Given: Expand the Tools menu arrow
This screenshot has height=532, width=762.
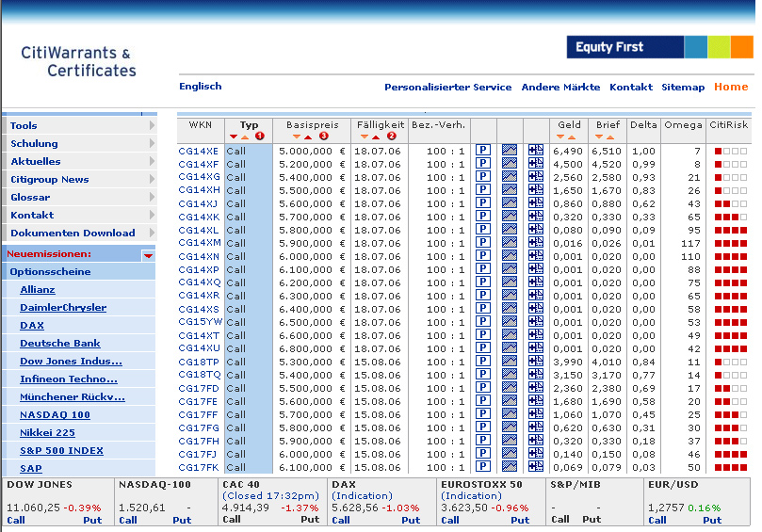Looking at the screenshot, I should tap(152, 125).
